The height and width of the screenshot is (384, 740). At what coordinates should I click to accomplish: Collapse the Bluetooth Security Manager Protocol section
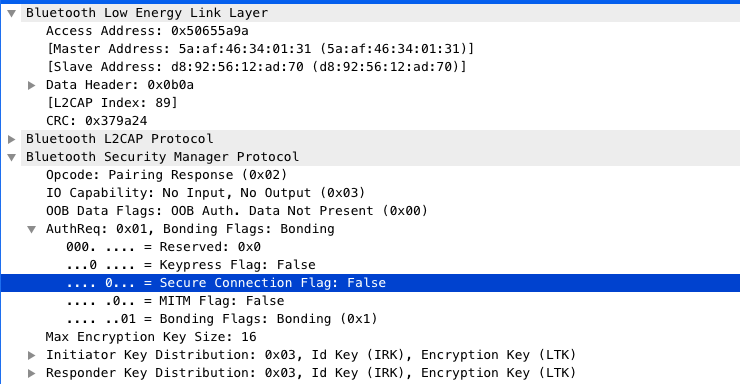click(12, 157)
